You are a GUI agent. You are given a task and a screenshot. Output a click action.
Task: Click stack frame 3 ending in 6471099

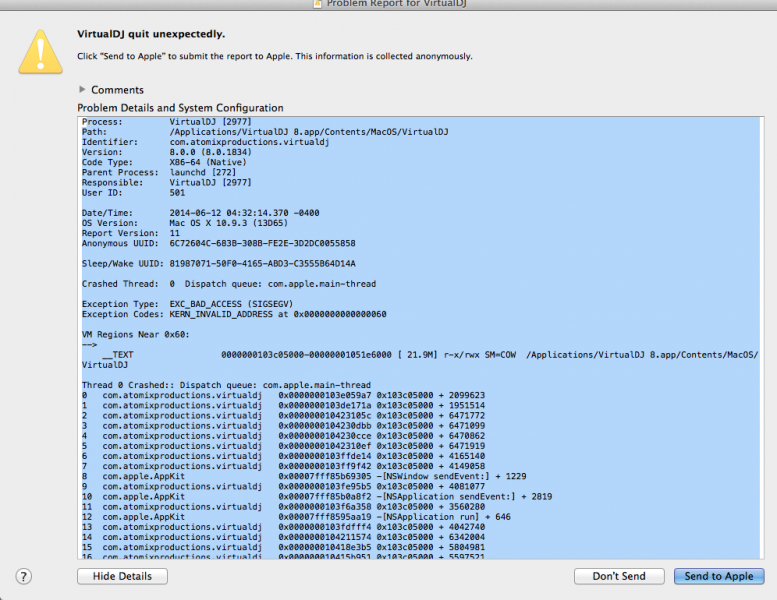(283, 426)
